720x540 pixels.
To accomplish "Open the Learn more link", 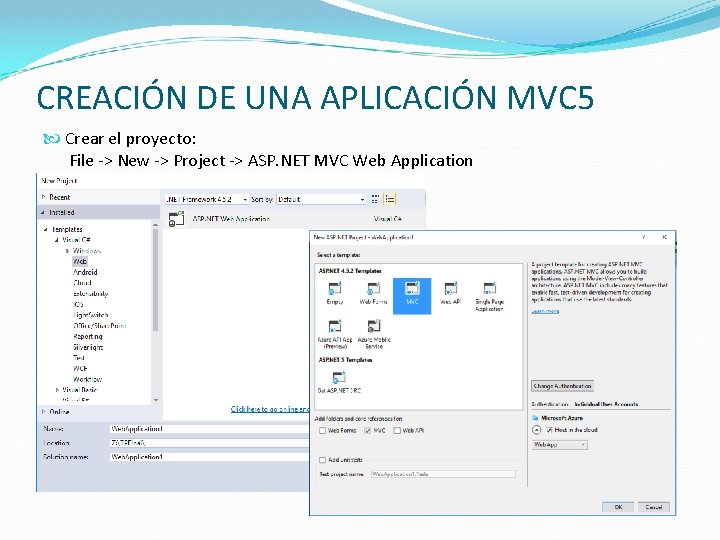I will (x=545, y=311).
